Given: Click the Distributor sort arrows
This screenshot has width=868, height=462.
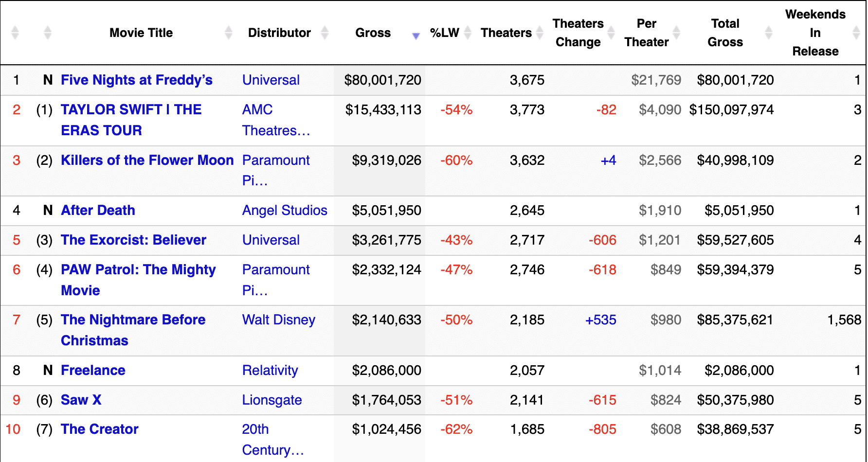Looking at the screenshot, I should 325,33.
